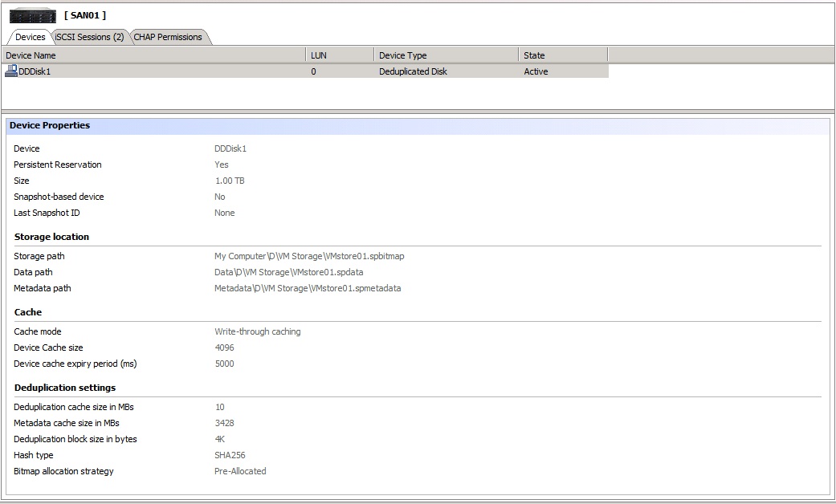Click the Last Snapshot ID value None
Image resolution: width=836 pixels, height=504 pixels.
pos(225,213)
